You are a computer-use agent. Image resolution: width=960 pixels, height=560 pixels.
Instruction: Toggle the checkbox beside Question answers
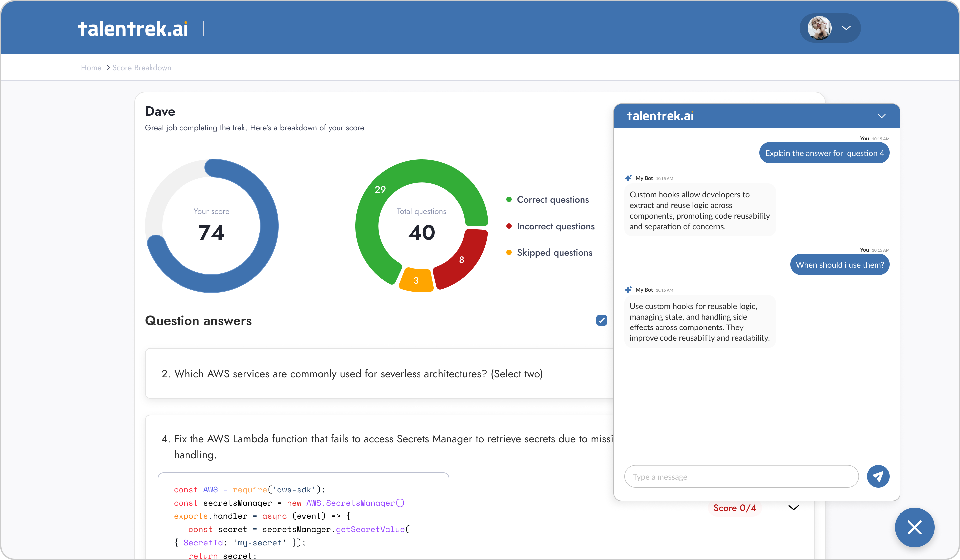click(602, 320)
